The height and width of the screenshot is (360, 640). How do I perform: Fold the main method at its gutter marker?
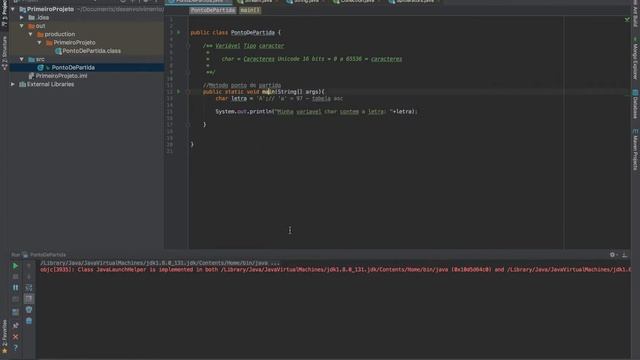[188, 92]
